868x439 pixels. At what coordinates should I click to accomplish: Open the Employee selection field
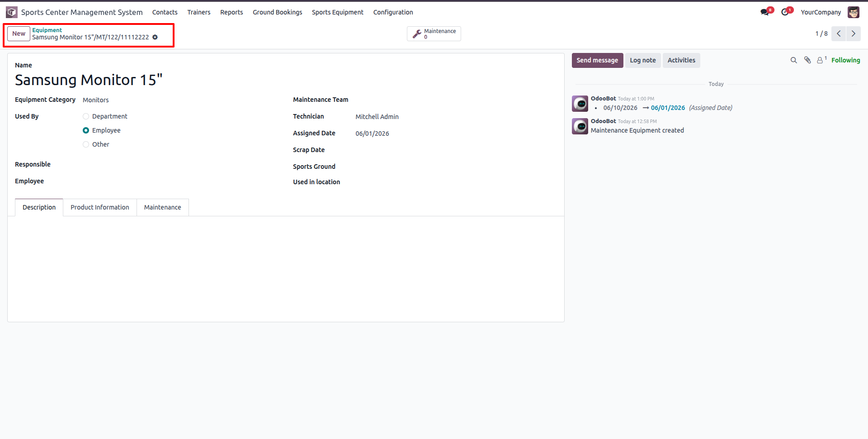(180, 181)
